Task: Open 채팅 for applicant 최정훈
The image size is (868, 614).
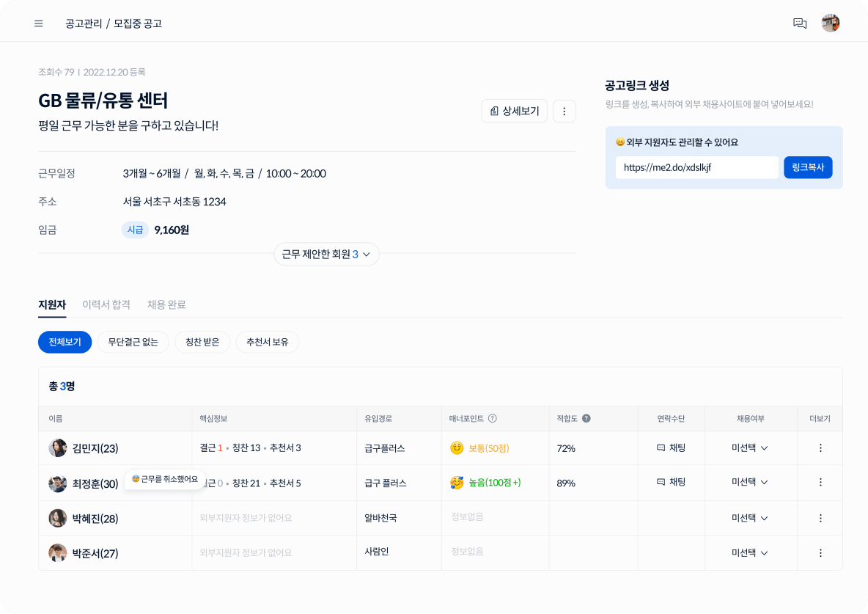Action: (x=670, y=483)
